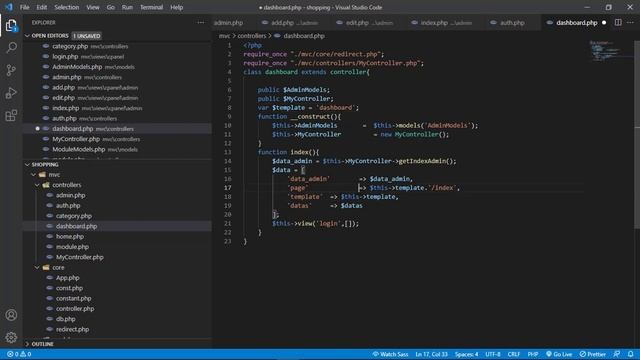Collapse the controllers folder
640x360 pixels.
[38, 185]
